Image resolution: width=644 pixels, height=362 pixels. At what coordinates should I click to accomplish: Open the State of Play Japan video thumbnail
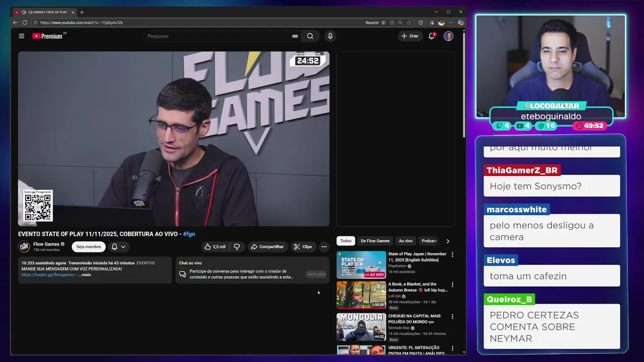point(361,265)
